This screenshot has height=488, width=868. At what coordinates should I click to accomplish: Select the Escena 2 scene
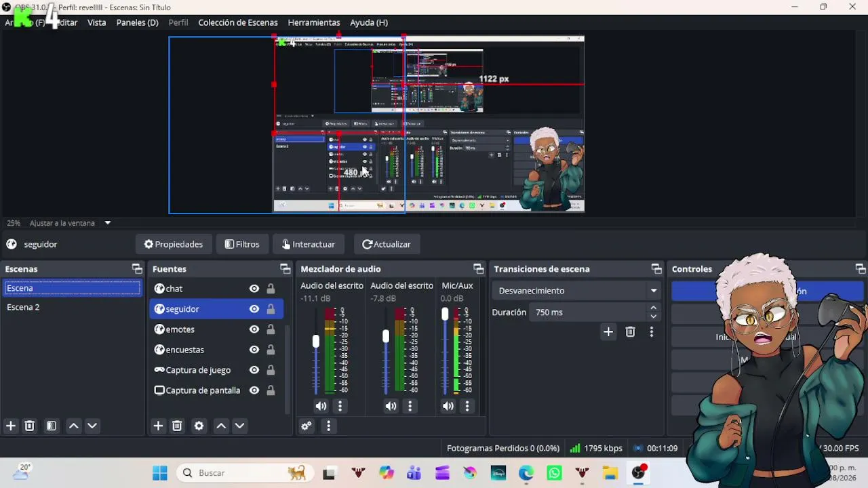click(72, 307)
